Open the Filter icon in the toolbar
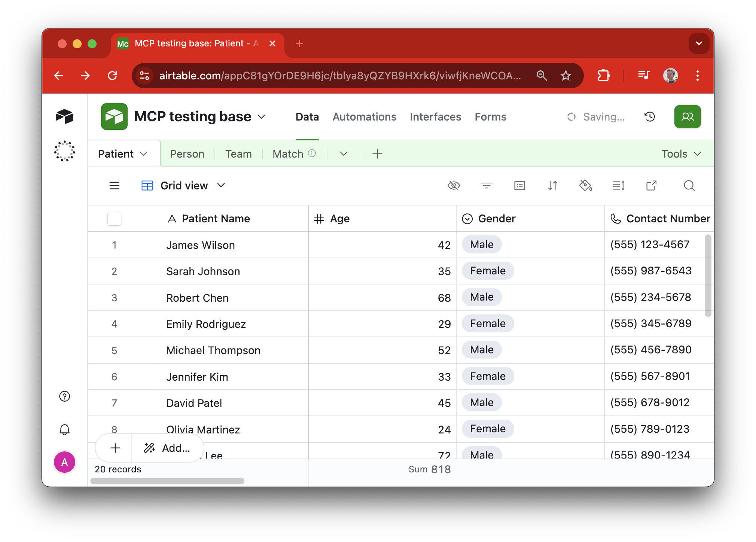The height and width of the screenshot is (542, 756). pyautogui.click(x=487, y=186)
